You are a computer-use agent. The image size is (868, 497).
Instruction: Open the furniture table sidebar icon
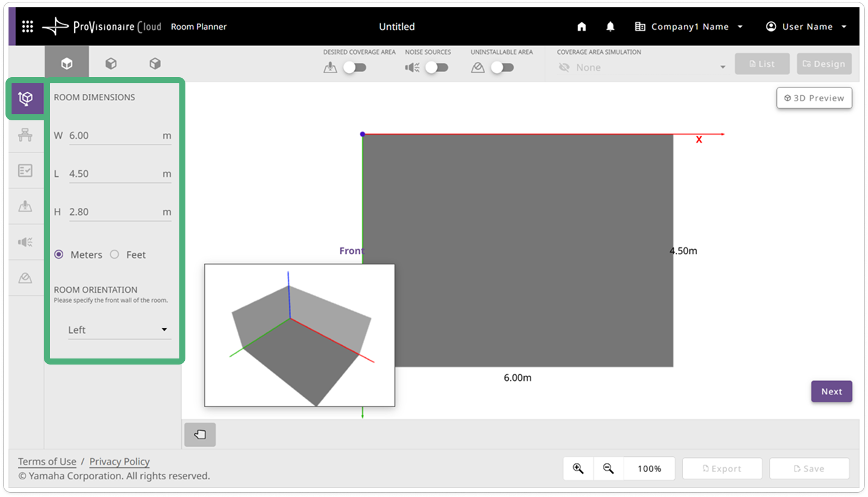pos(25,135)
